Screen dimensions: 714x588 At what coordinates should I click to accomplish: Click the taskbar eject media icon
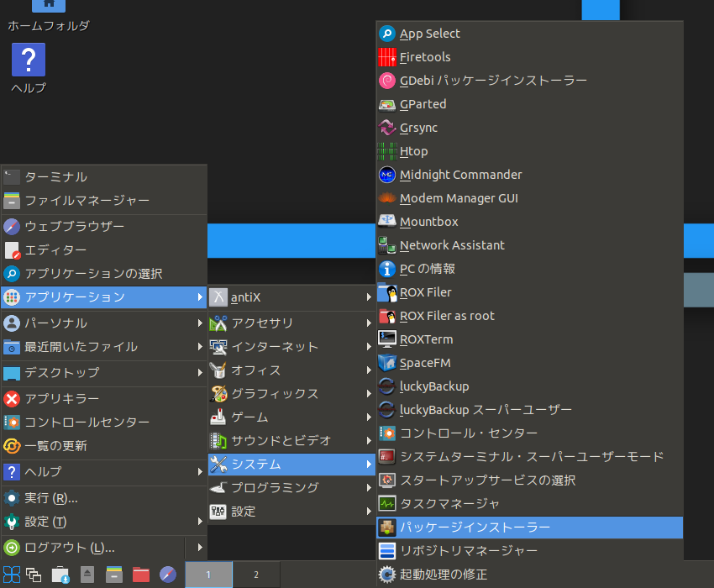[87, 575]
